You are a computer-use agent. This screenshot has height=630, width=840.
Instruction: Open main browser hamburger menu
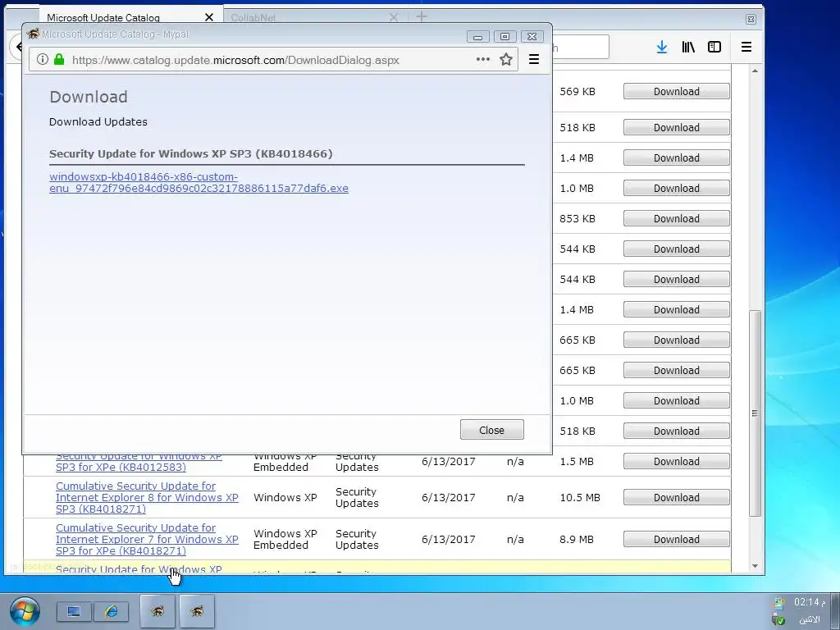[x=746, y=47]
